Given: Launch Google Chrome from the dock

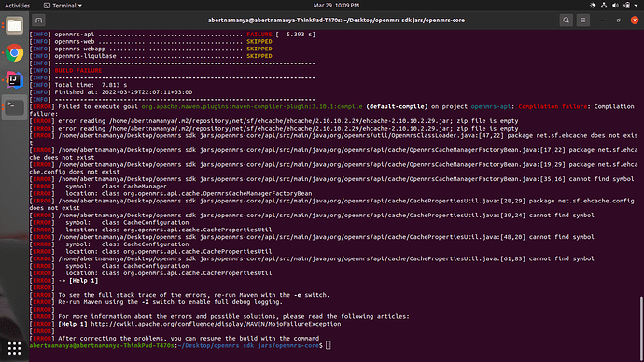Looking at the screenshot, I should coord(14,53).
